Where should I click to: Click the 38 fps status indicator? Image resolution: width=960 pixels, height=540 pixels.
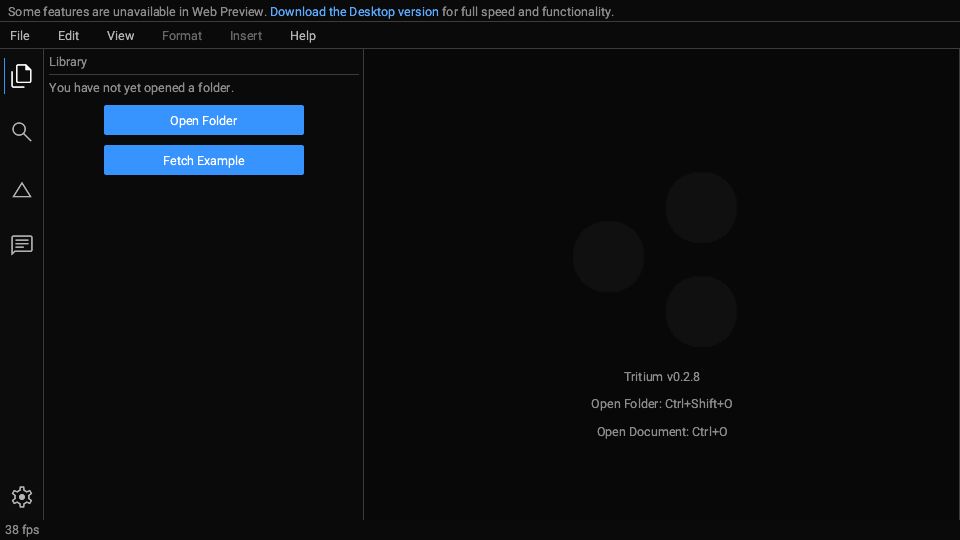tap(22, 530)
